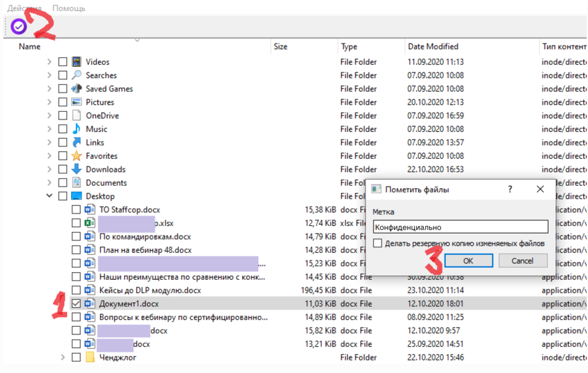Enable Делать резервную копию изменяемых файлов checkbox
This screenshot has width=588, height=373.
[378, 243]
